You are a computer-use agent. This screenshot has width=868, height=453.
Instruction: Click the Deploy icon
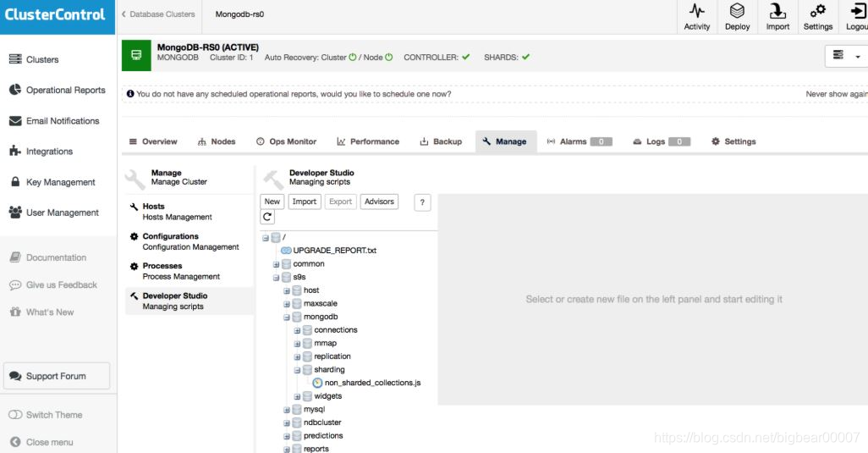[x=737, y=11]
